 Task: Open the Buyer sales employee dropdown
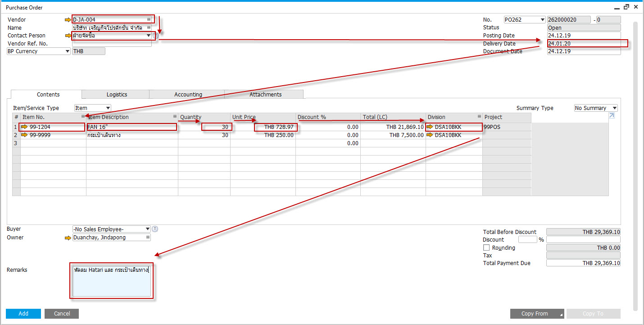pos(148,229)
